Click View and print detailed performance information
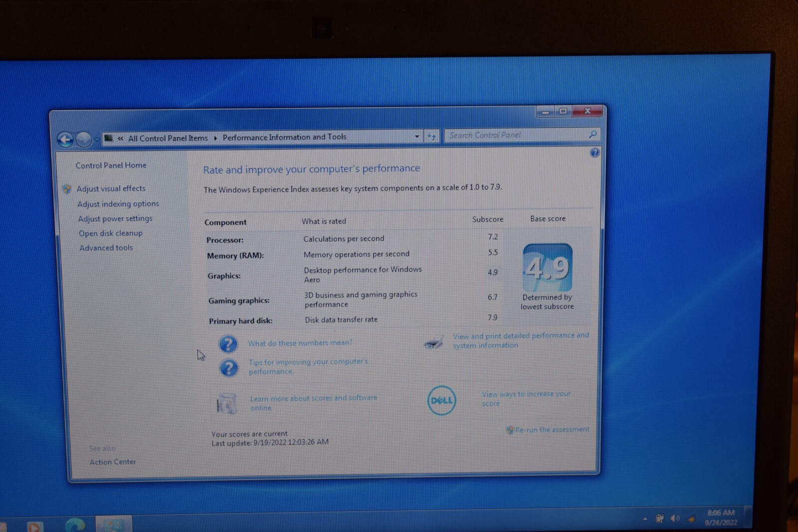Screen dimensions: 798x532 [x=521, y=340]
